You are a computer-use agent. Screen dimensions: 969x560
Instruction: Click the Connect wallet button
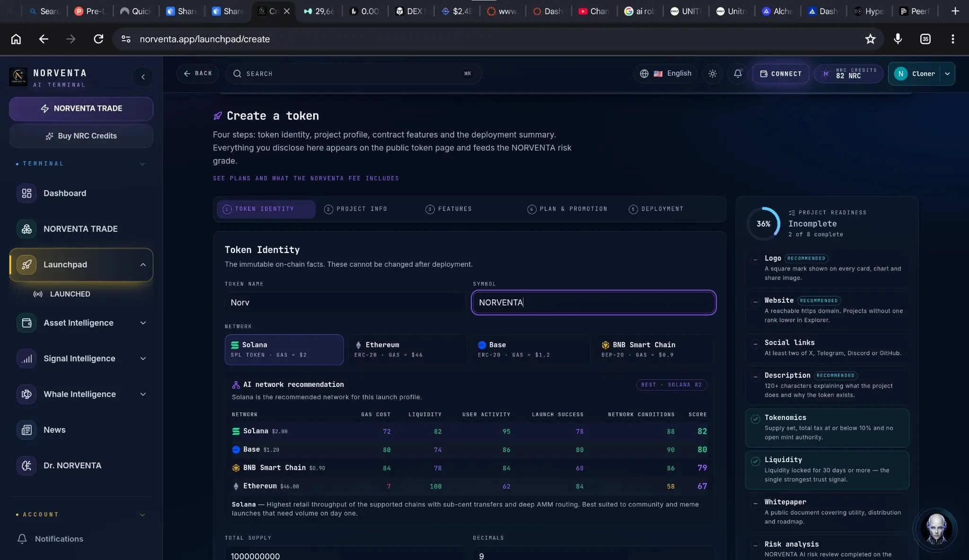(x=781, y=74)
